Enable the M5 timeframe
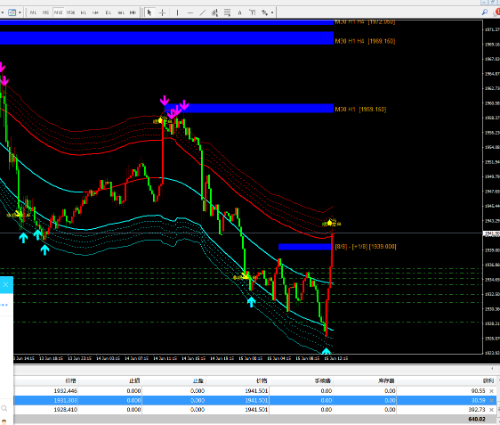This screenshot has height=425, width=500. point(46,13)
